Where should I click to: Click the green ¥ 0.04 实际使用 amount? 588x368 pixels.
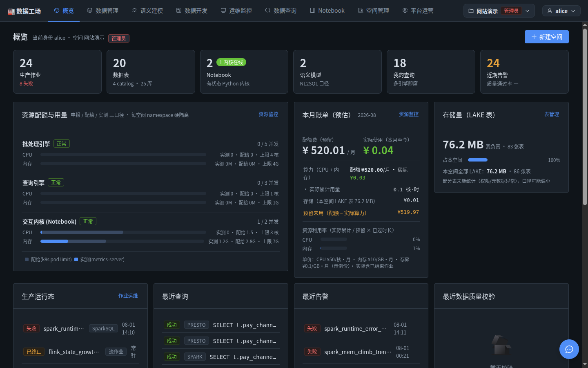pos(379,150)
